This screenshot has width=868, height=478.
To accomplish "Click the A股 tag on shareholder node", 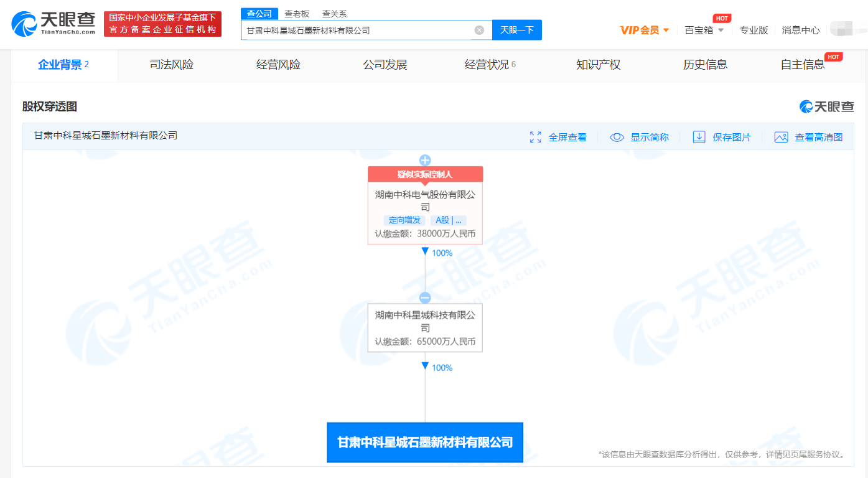I will point(448,220).
